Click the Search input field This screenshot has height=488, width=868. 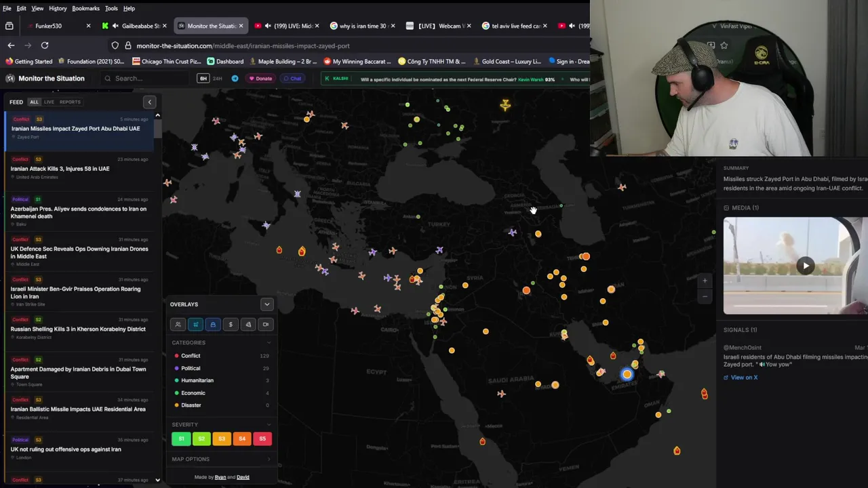tap(146, 79)
